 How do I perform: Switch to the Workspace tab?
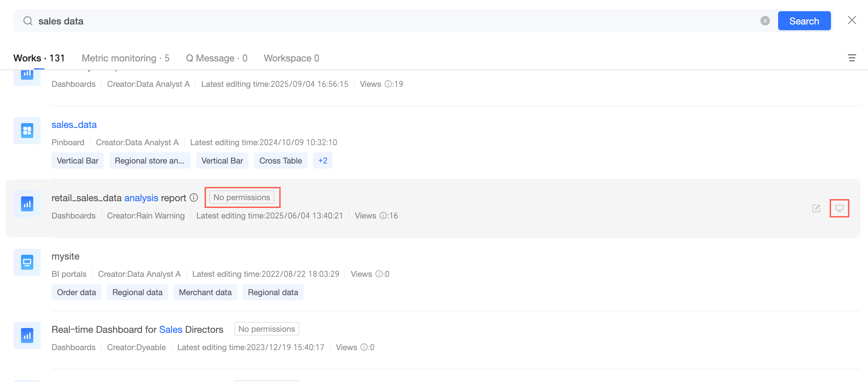tap(291, 58)
